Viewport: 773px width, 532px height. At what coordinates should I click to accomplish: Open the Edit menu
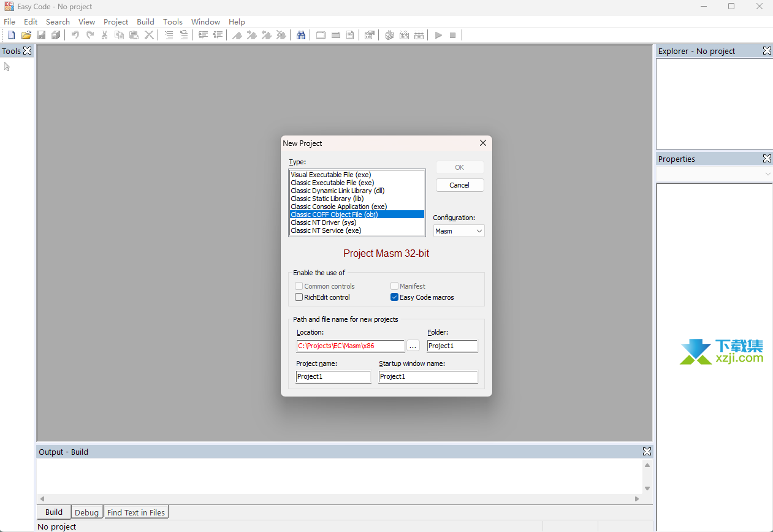tap(31, 21)
